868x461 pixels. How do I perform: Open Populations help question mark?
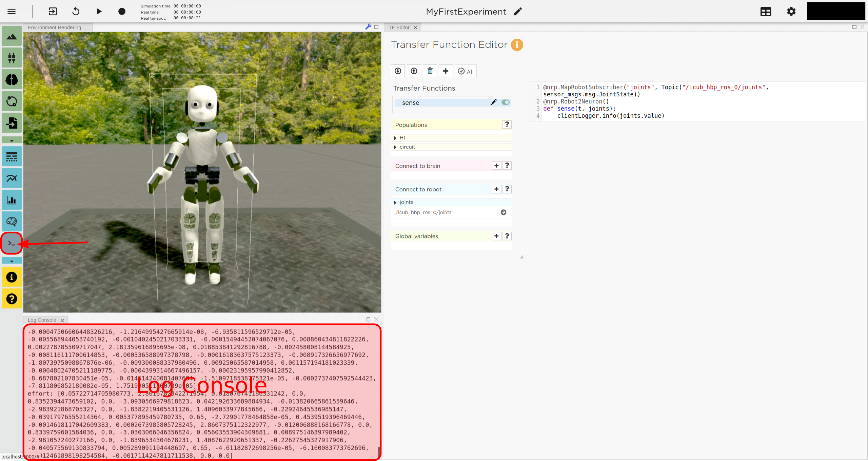507,124
